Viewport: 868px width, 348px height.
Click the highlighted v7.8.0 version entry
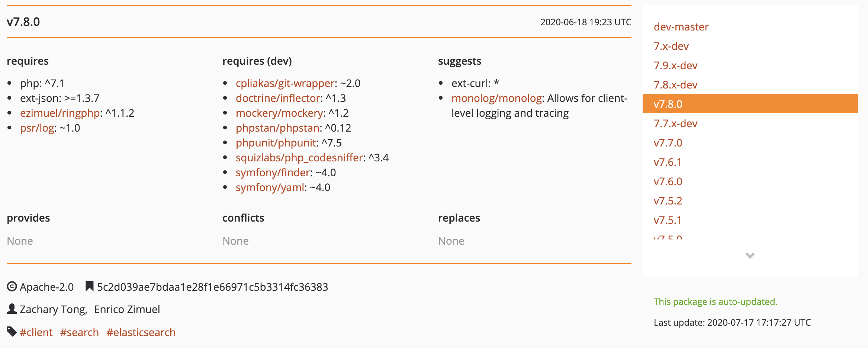[x=668, y=104]
